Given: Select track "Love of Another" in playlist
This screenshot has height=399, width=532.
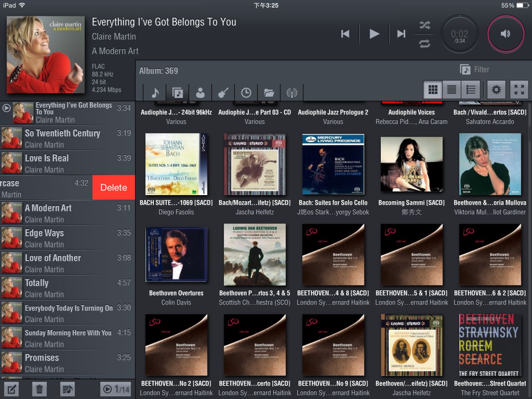Looking at the screenshot, I should pyautogui.click(x=67, y=262).
